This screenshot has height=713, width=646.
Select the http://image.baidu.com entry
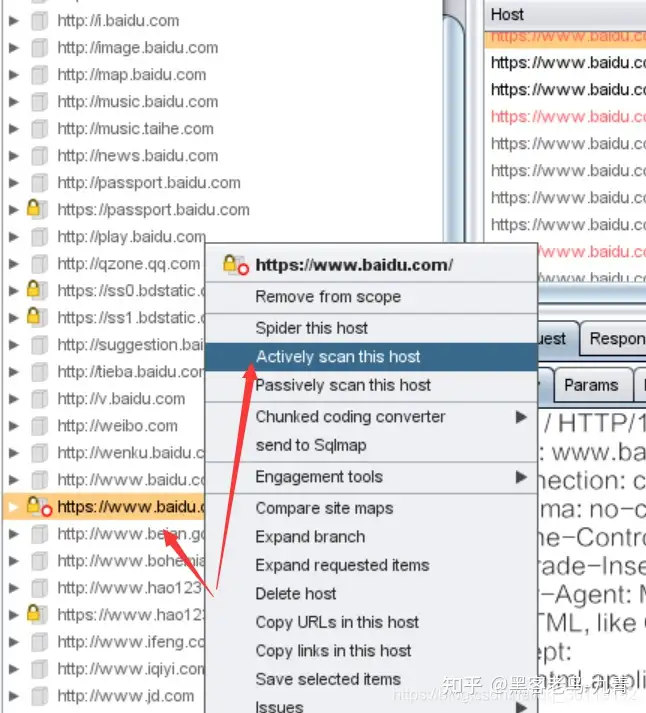coord(138,48)
